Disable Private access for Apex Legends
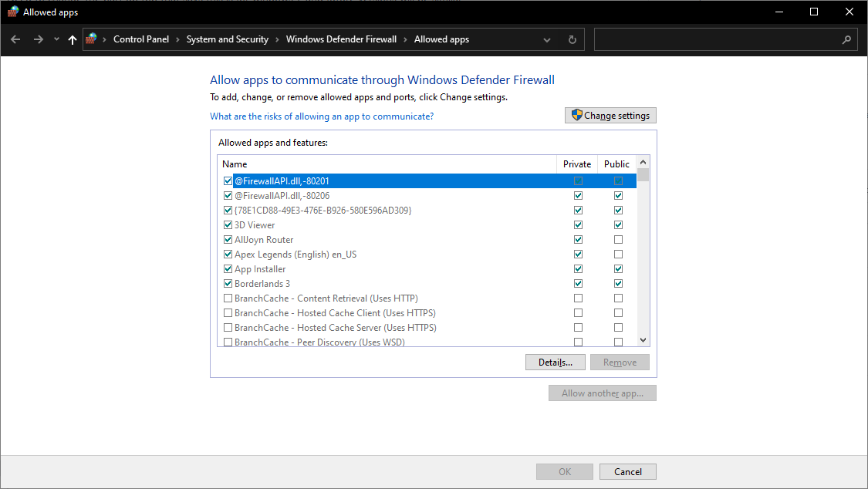 [578, 254]
